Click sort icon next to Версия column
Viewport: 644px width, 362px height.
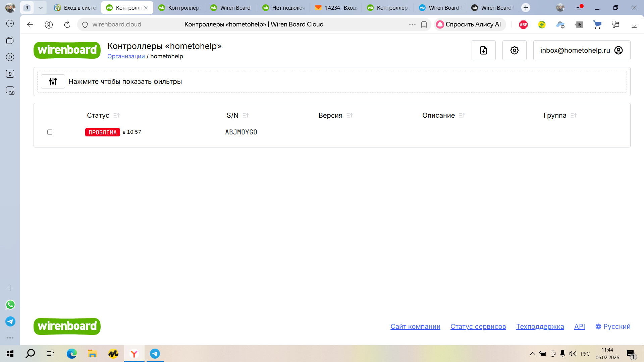pyautogui.click(x=350, y=115)
